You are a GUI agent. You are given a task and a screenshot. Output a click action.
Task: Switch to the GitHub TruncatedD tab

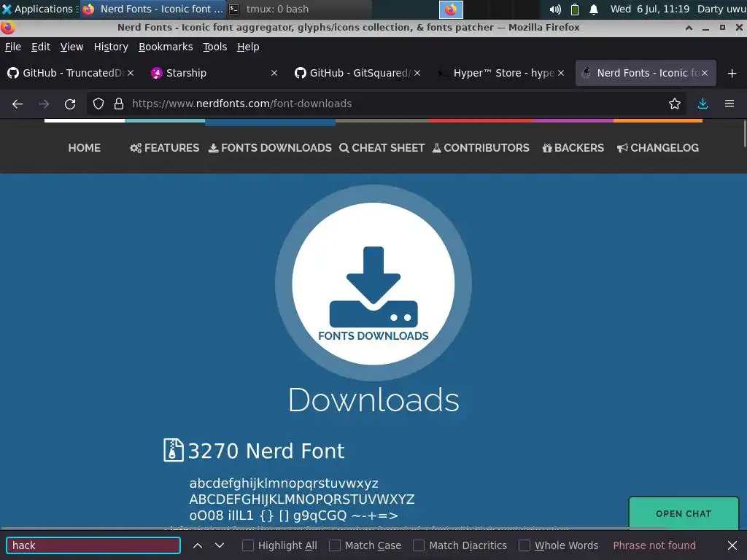coord(70,73)
